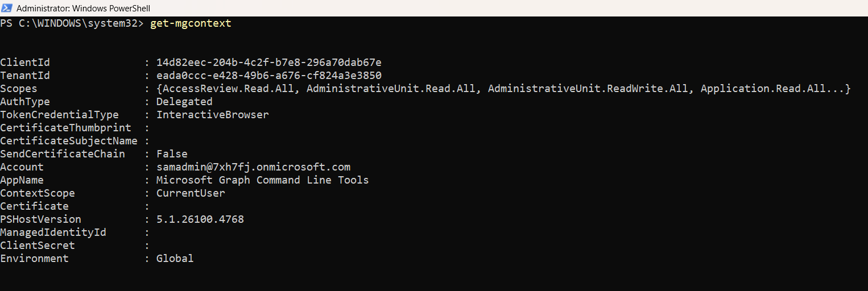Click the Environment field label

[34, 259]
